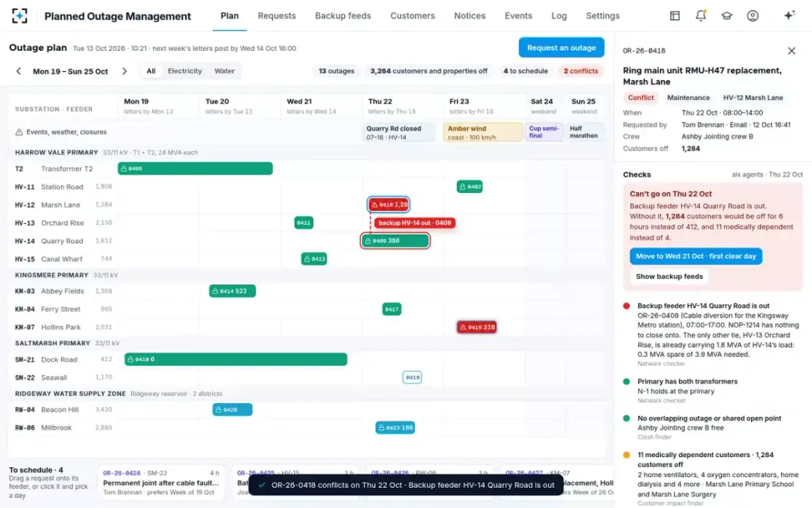Screen dimensions: 812x508
Task: Filter outages by Electricity
Action: click(x=185, y=71)
